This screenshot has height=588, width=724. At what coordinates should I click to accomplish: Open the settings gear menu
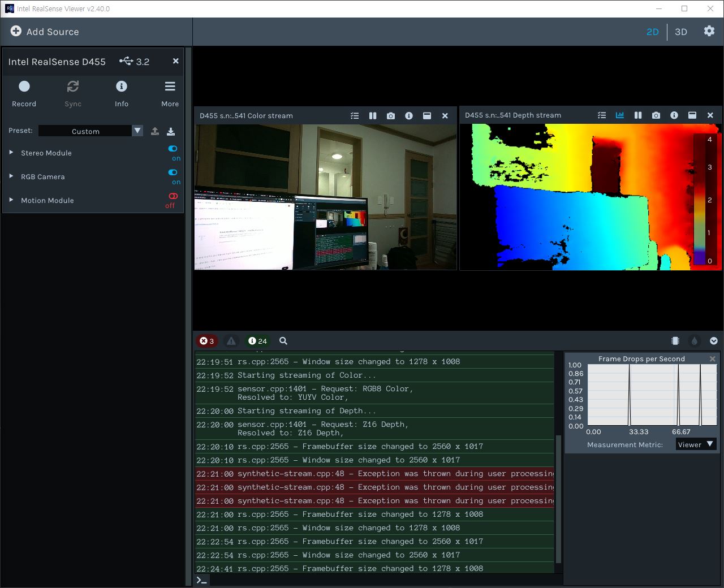point(709,31)
